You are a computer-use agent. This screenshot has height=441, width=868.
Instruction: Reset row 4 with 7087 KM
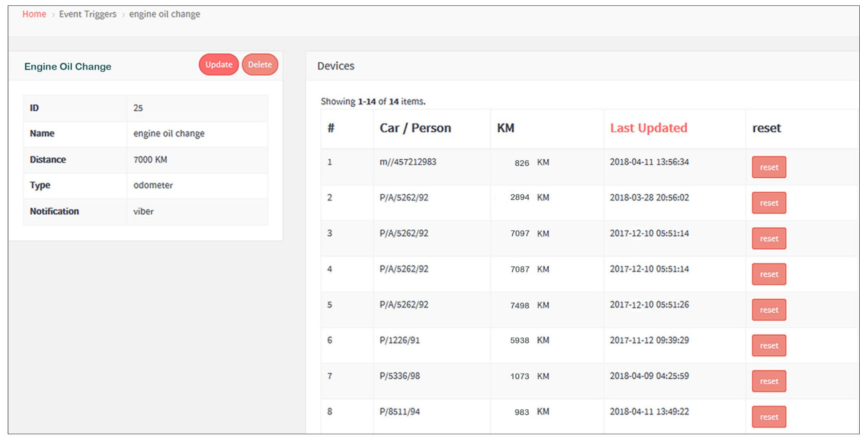(768, 274)
